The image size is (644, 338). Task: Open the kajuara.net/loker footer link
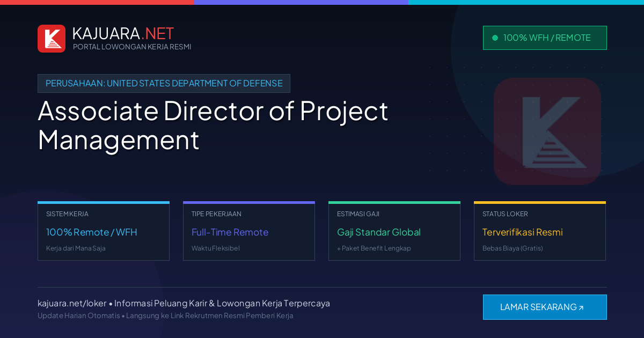tap(72, 303)
